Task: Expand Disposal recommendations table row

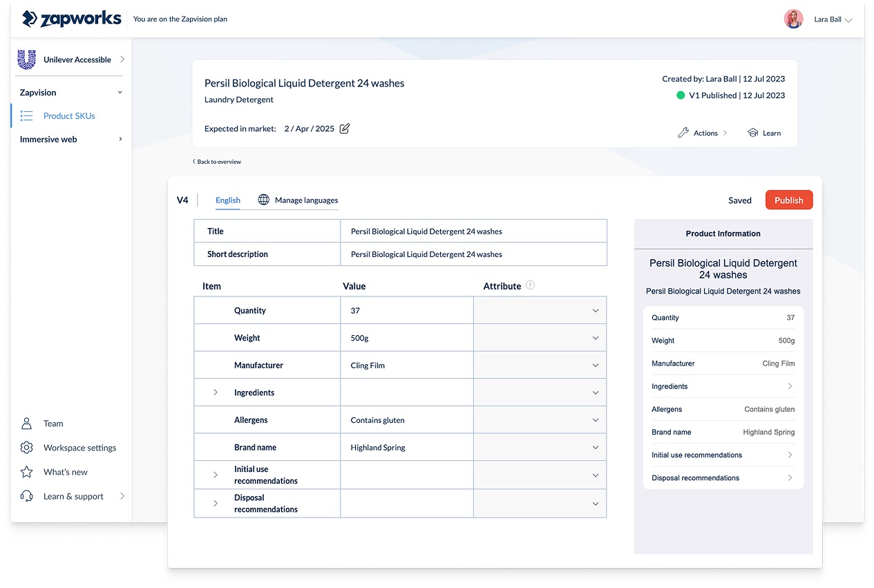Action: point(216,504)
